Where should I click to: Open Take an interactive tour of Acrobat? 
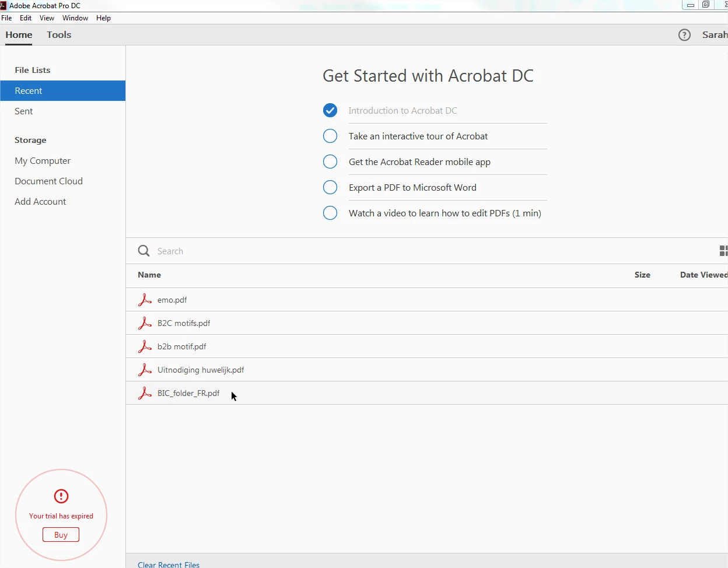[418, 136]
